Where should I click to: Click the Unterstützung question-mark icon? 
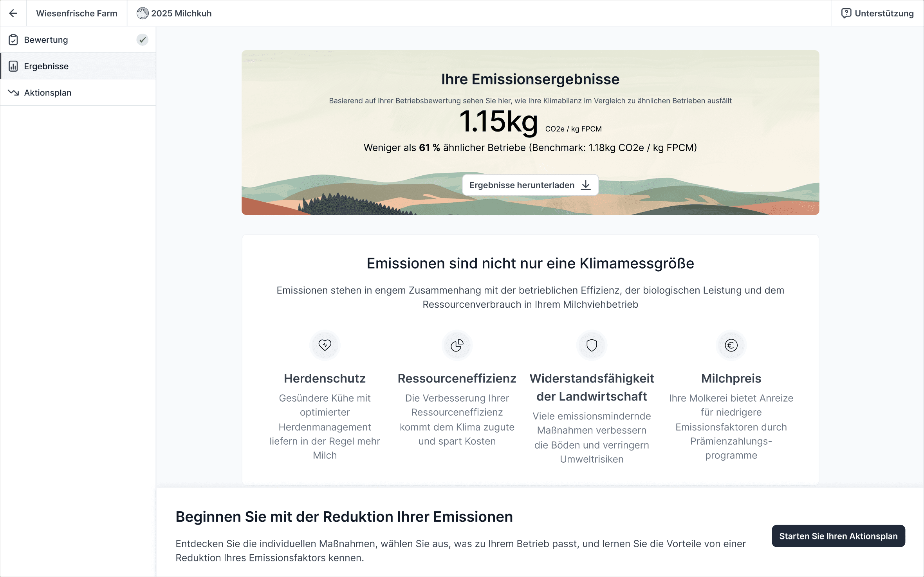coord(846,13)
